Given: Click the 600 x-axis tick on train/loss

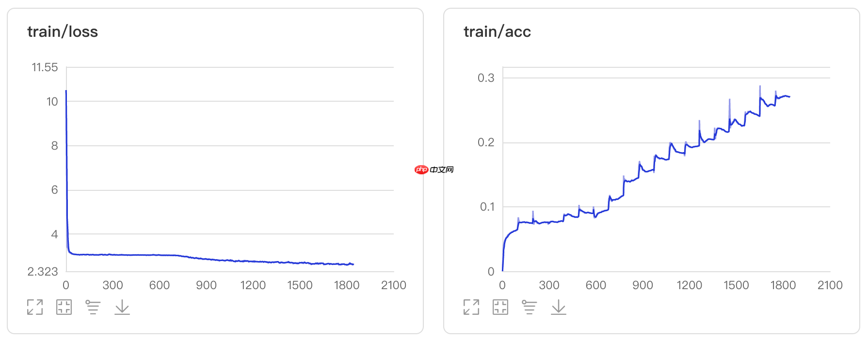Looking at the screenshot, I should click(x=160, y=285).
